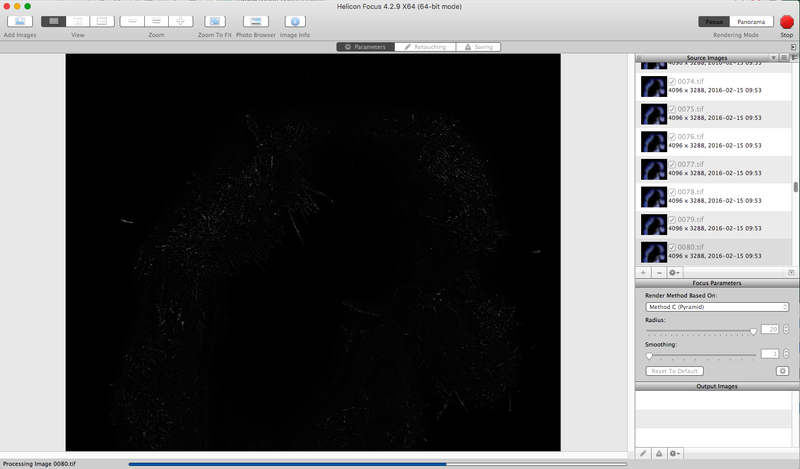This screenshot has height=469, width=800.
Task: Select Focus rendering mode
Action: click(714, 21)
